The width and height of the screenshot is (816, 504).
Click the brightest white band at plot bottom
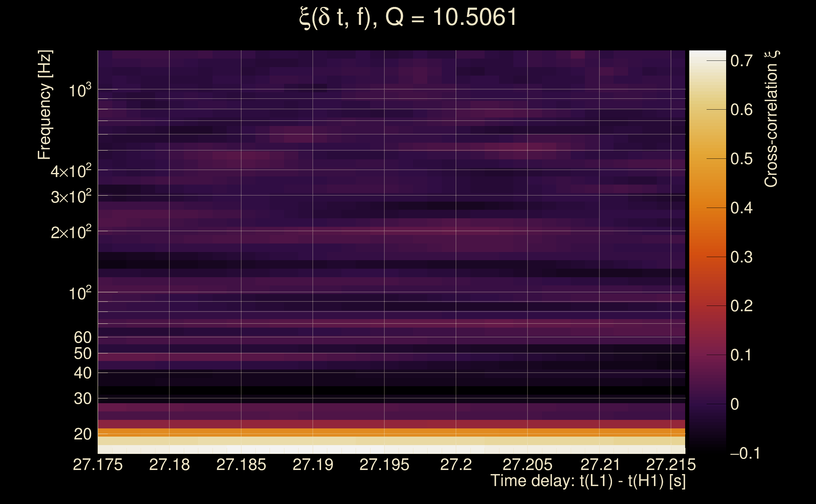pos(391,449)
